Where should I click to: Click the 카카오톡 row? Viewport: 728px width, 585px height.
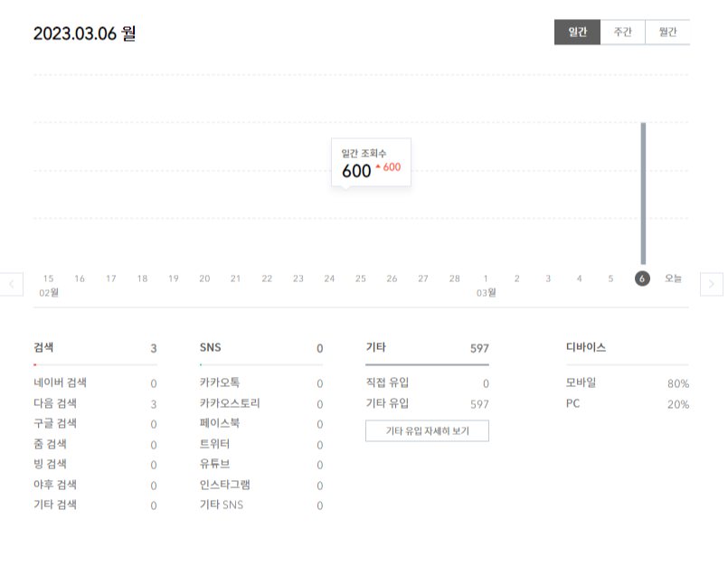click(261, 383)
